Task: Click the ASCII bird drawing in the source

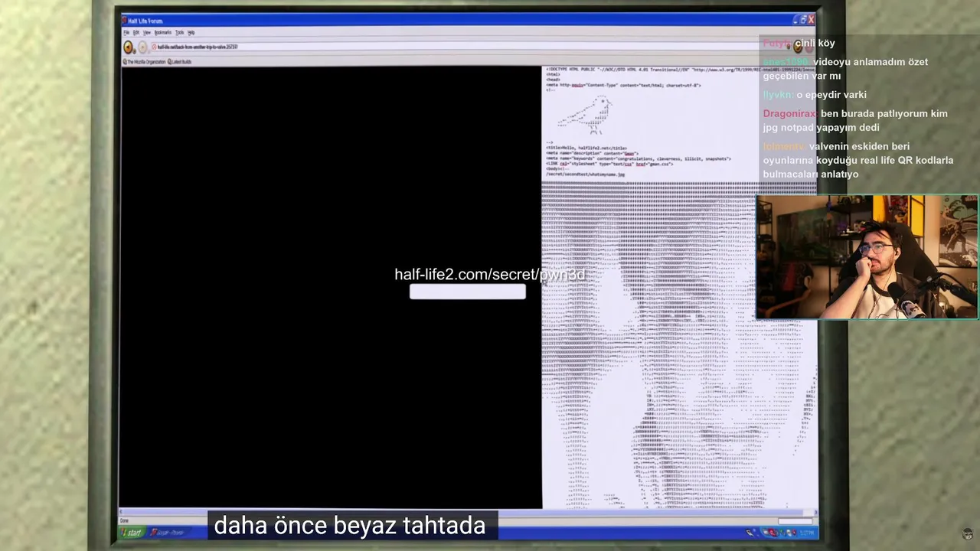Action: (x=586, y=116)
